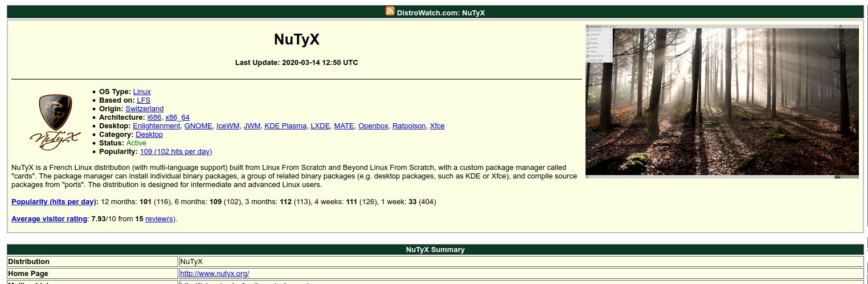Click the Home Page row label
868x284 pixels.
(28, 274)
